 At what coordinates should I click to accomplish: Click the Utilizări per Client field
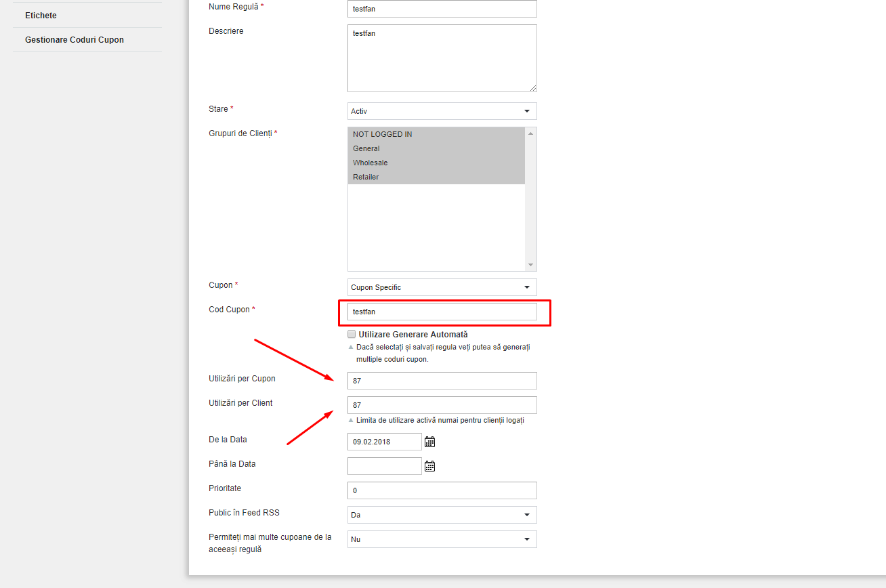tap(442, 405)
